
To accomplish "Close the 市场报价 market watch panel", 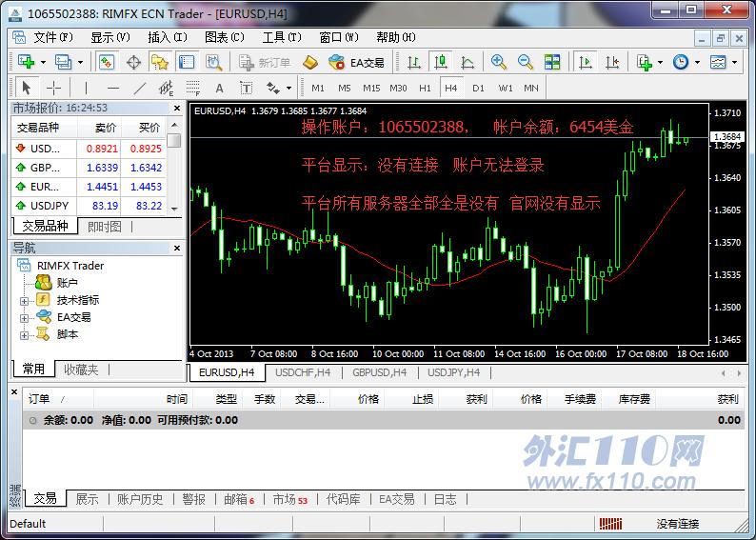I will point(177,108).
